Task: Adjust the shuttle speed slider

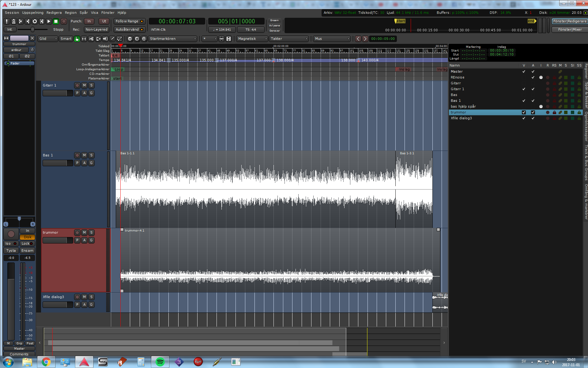Action: point(32,29)
